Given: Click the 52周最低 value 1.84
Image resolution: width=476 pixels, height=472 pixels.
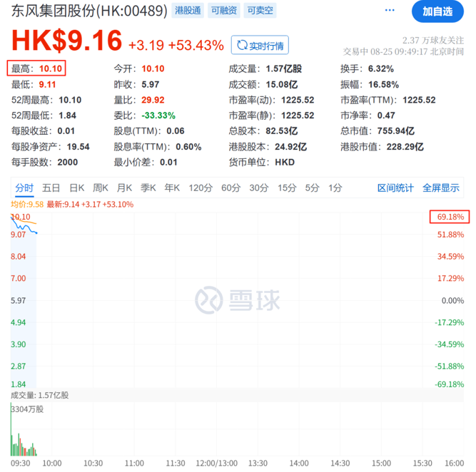Looking at the screenshot, I should pos(67,116).
